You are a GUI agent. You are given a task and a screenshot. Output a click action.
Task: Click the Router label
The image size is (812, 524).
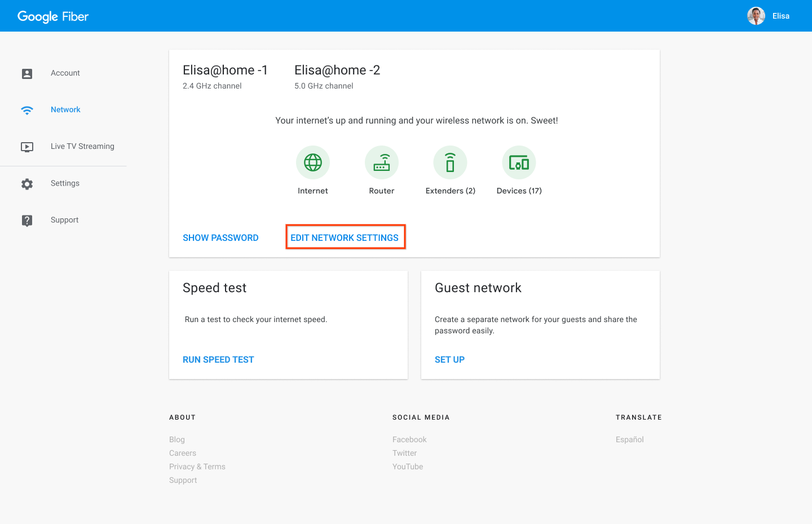coord(382,191)
